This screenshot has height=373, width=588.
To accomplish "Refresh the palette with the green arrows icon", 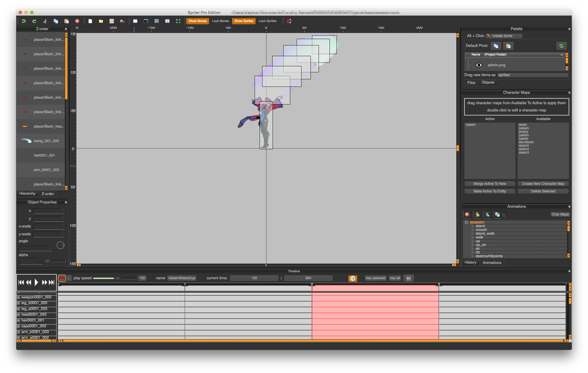I will 561,46.
